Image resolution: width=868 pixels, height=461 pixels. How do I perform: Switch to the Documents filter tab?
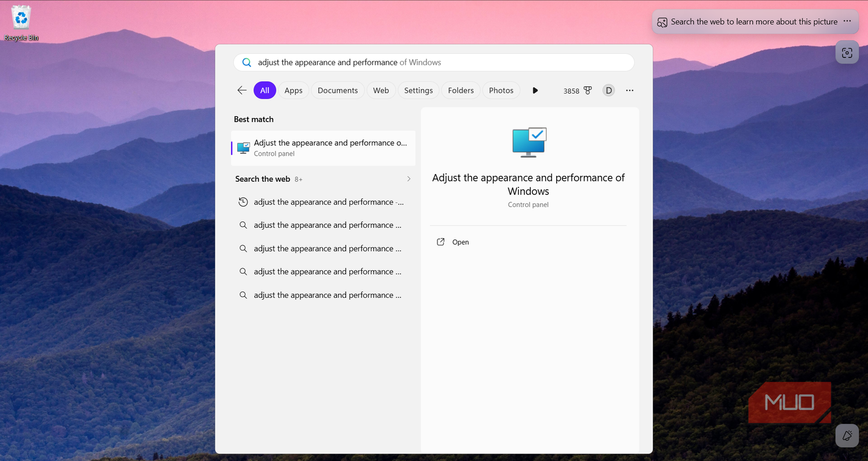pyautogui.click(x=338, y=90)
